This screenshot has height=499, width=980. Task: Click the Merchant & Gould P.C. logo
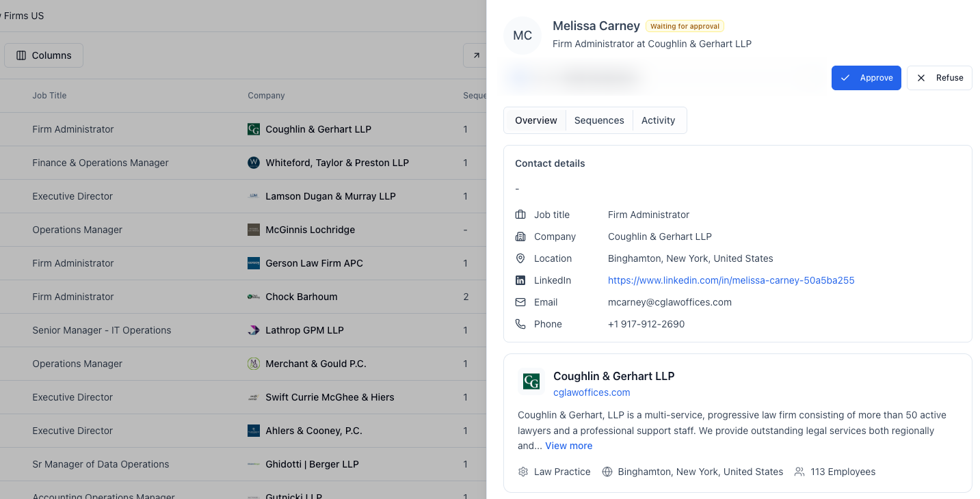click(254, 364)
